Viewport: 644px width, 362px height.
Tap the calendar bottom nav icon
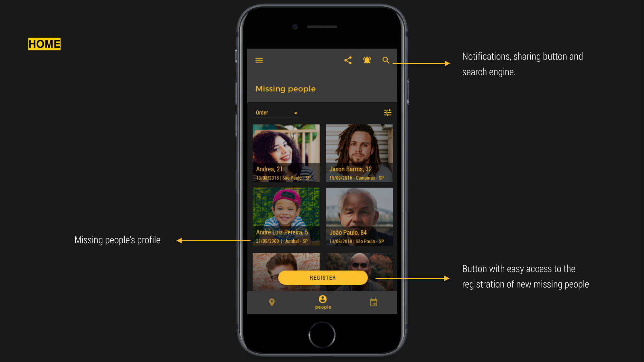374,302
